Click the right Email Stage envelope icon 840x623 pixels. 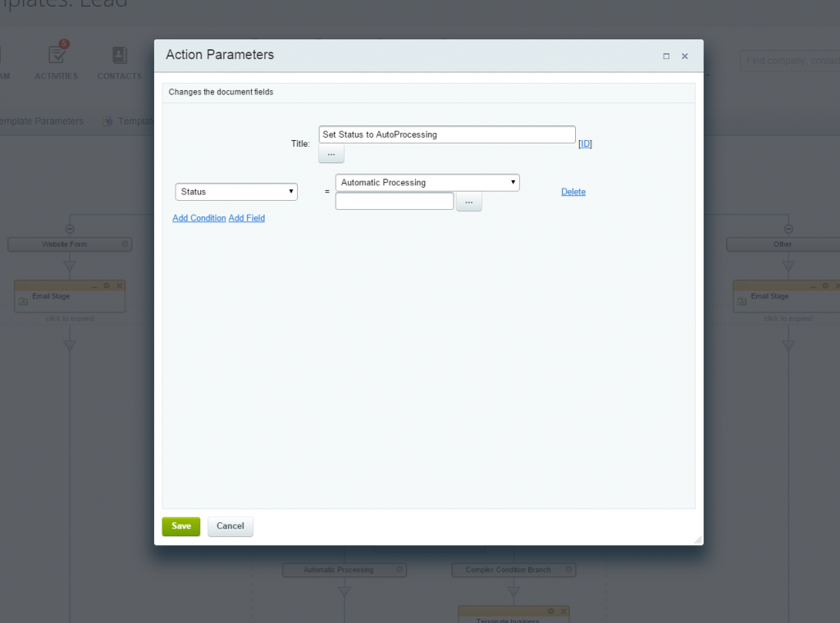pos(742,302)
